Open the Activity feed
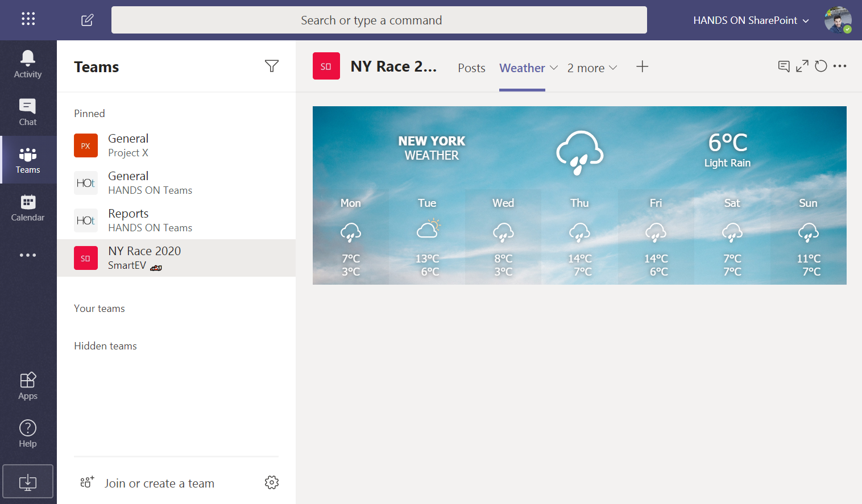Image resolution: width=862 pixels, height=504 pixels. [x=28, y=64]
